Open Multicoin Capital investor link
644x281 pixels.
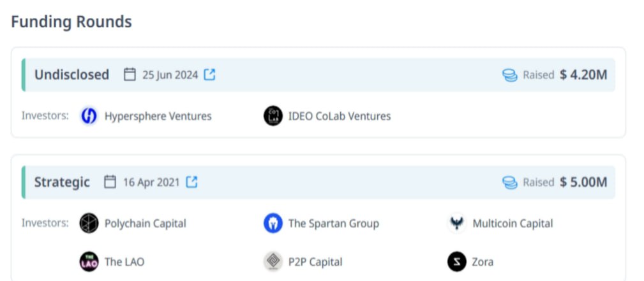[513, 224]
